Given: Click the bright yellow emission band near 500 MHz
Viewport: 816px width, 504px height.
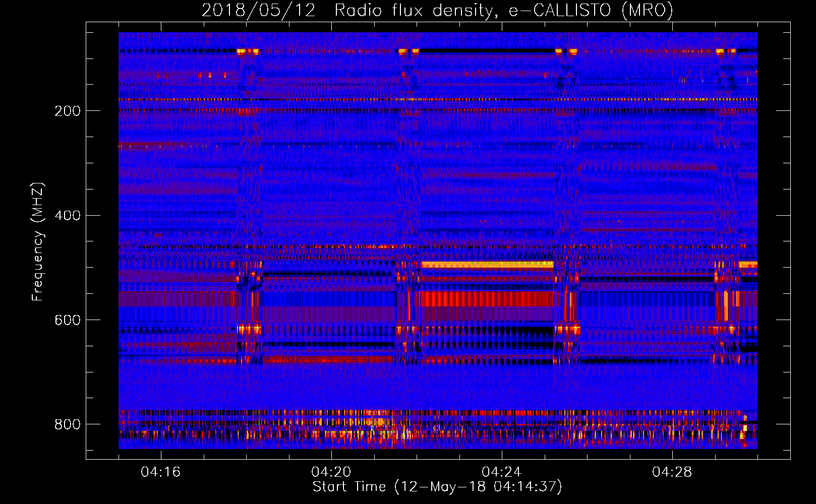Looking at the screenshot, I should pyautogui.click(x=487, y=265).
